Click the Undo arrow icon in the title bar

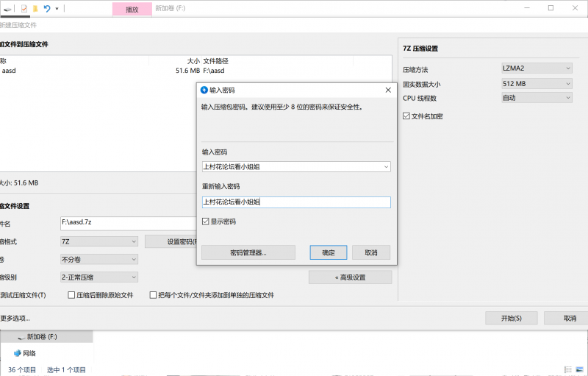[x=47, y=9]
